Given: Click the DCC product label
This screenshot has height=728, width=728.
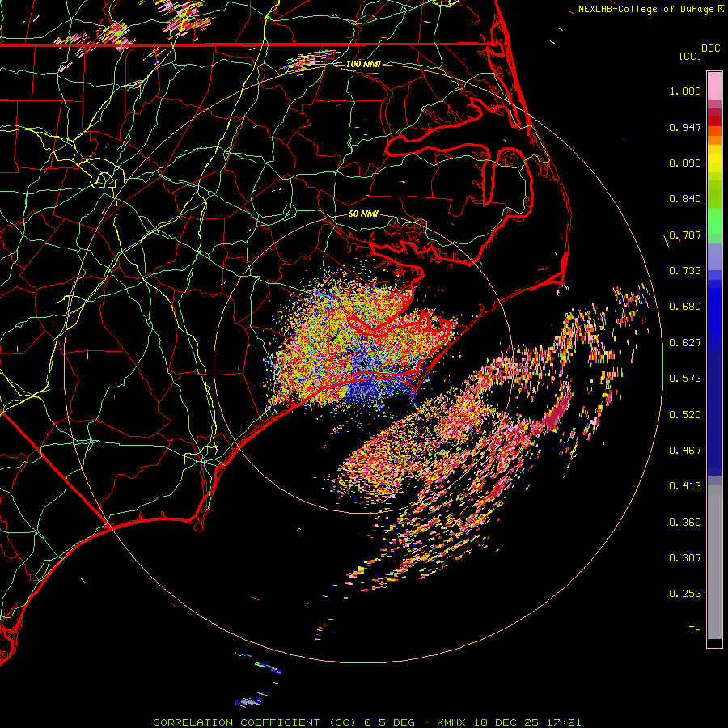Looking at the screenshot, I should click(x=711, y=49).
